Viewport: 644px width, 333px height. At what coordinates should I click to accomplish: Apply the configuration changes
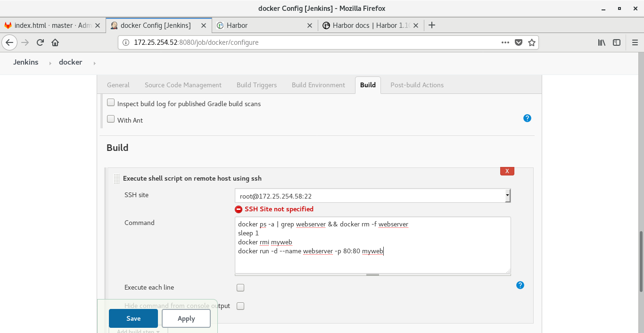186,318
